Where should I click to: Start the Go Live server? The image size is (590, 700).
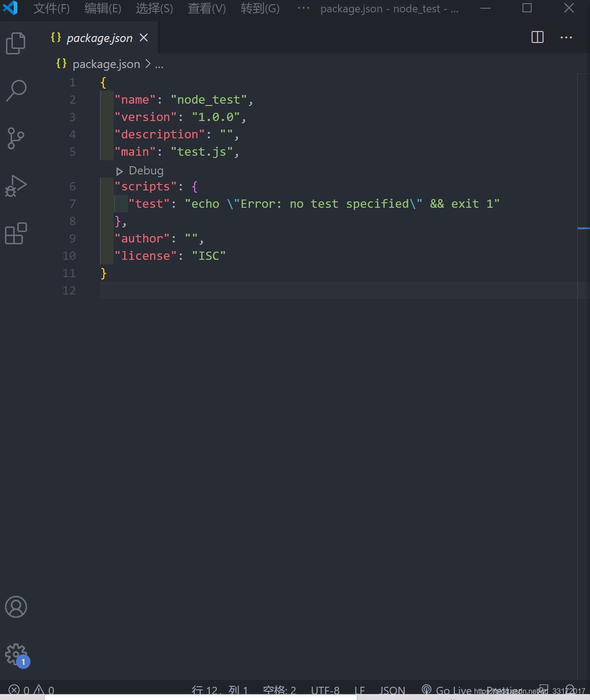click(446, 690)
